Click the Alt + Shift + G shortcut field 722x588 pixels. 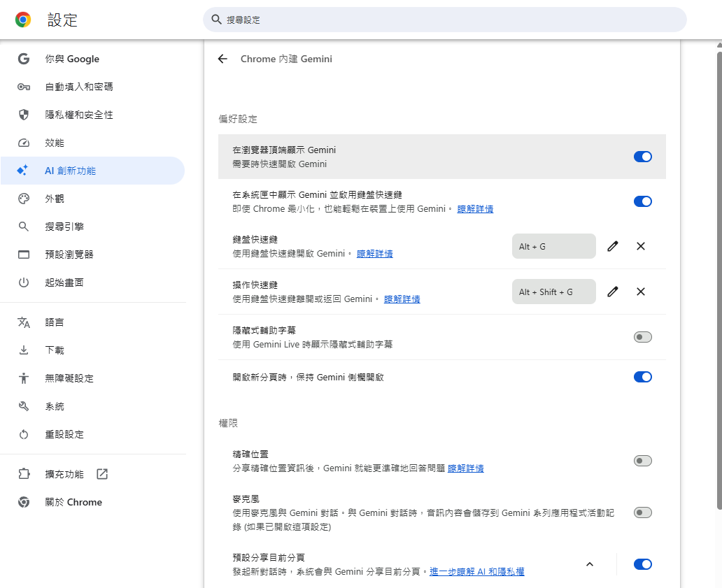point(553,292)
